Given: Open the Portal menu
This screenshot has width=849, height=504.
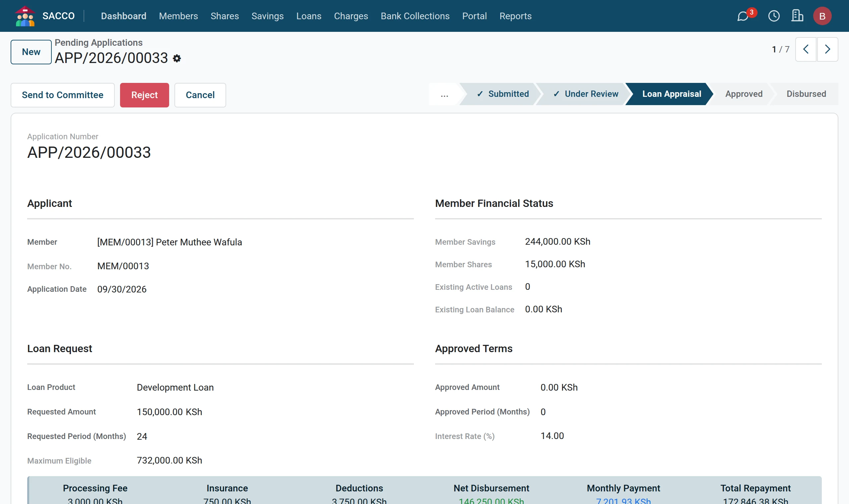Looking at the screenshot, I should click(475, 16).
